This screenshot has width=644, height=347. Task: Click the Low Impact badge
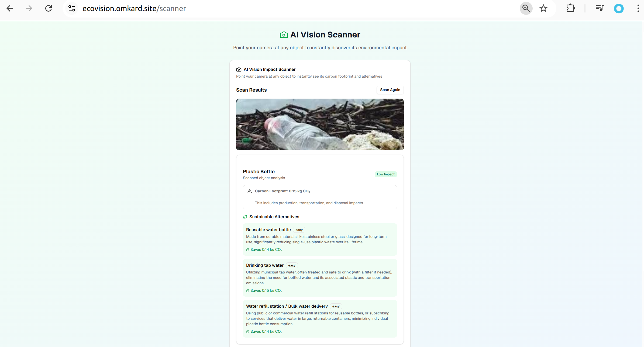(x=385, y=174)
